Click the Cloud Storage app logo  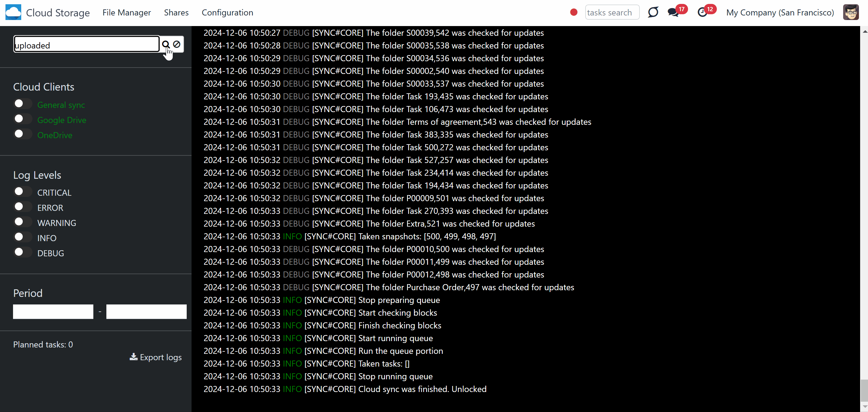13,12
